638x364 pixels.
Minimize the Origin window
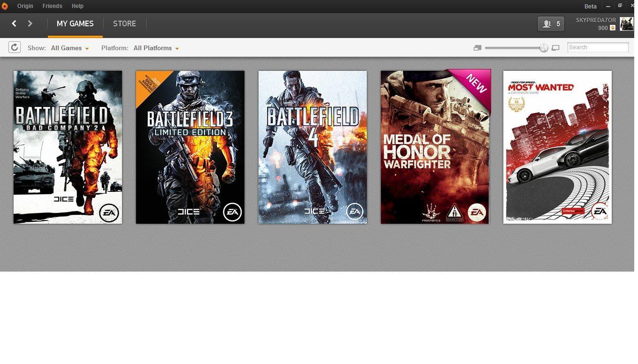(608, 7)
